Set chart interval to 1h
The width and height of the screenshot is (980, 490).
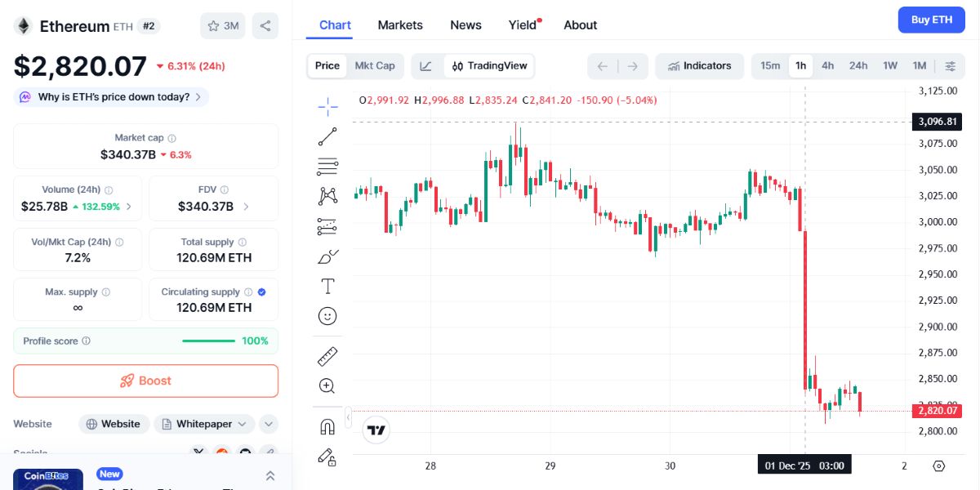(x=800, y=66)
